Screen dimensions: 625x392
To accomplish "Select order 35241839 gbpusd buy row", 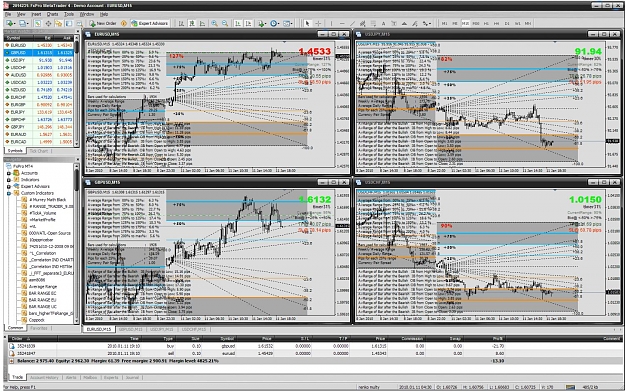I will (314, 346).
